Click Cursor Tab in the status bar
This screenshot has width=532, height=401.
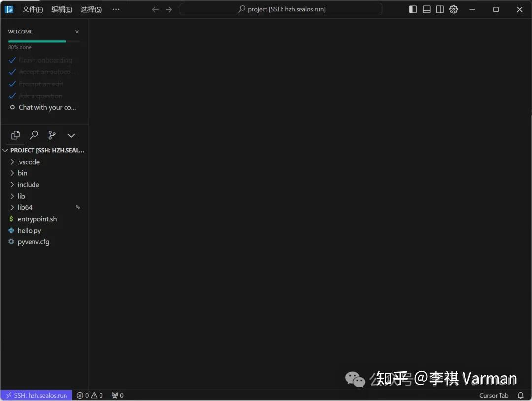[494, 395]
